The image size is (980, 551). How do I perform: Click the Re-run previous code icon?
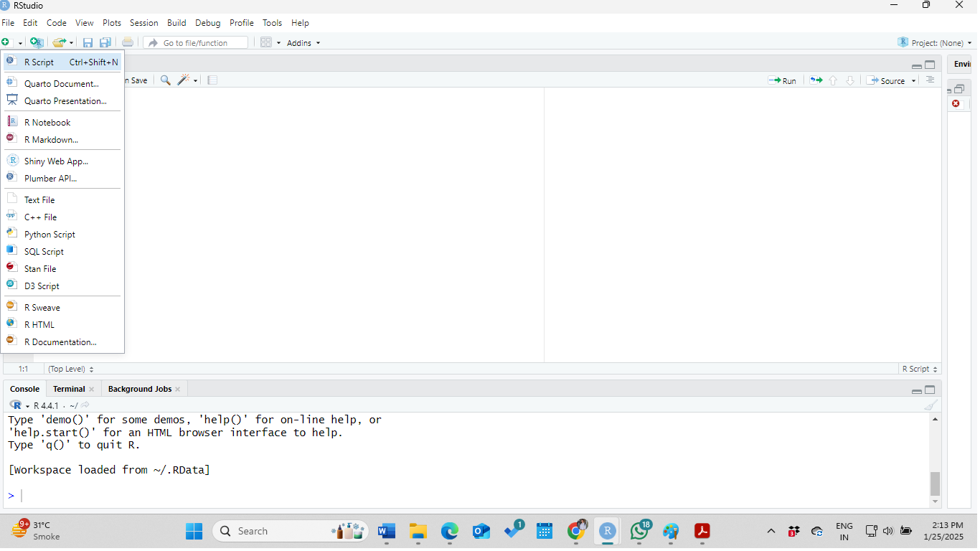tap(816, 80)
